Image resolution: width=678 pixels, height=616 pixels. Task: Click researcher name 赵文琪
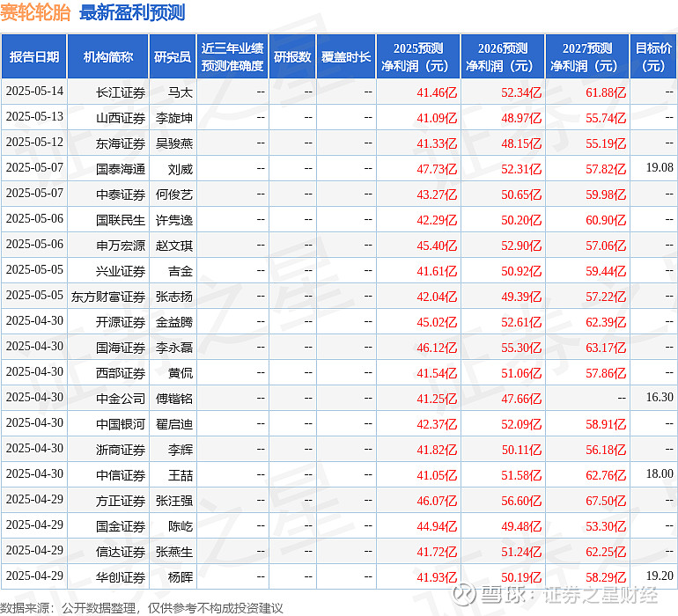click(174, 246)
